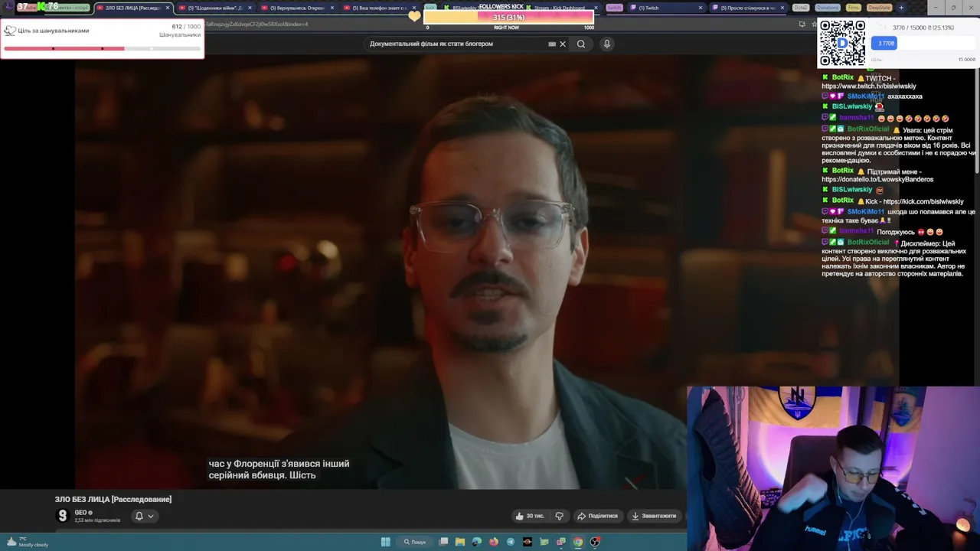Image resolution: width=980 pixels, height=551 pixels.
Task: Open Twitch link in BotRix message
Action: pos(868,86)
